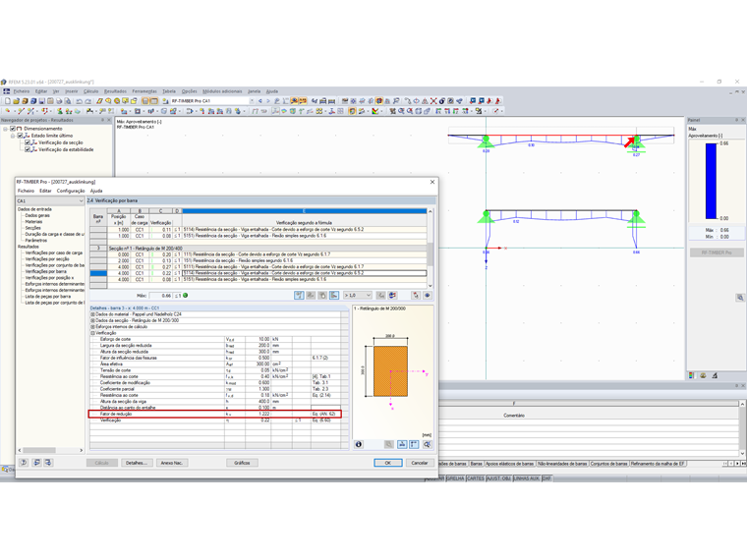Open RF-TIMBER Pro CA1 combo in toolbar
The image size is (747, 560).
click(252, 101)
